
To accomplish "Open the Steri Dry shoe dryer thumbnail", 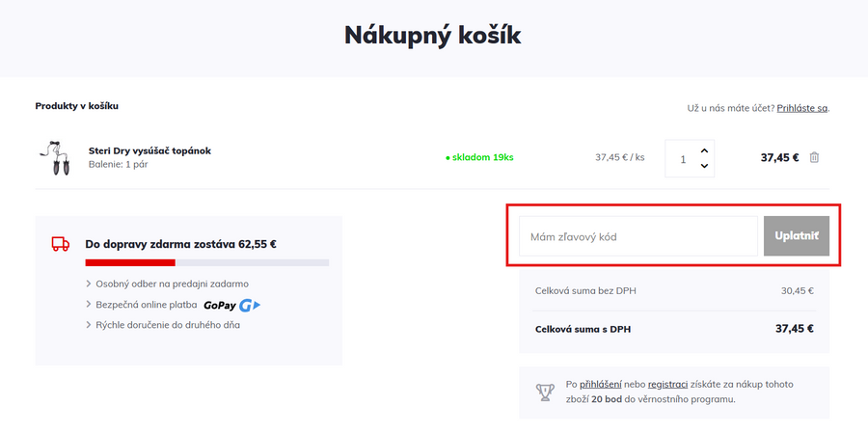I will 54,157.
